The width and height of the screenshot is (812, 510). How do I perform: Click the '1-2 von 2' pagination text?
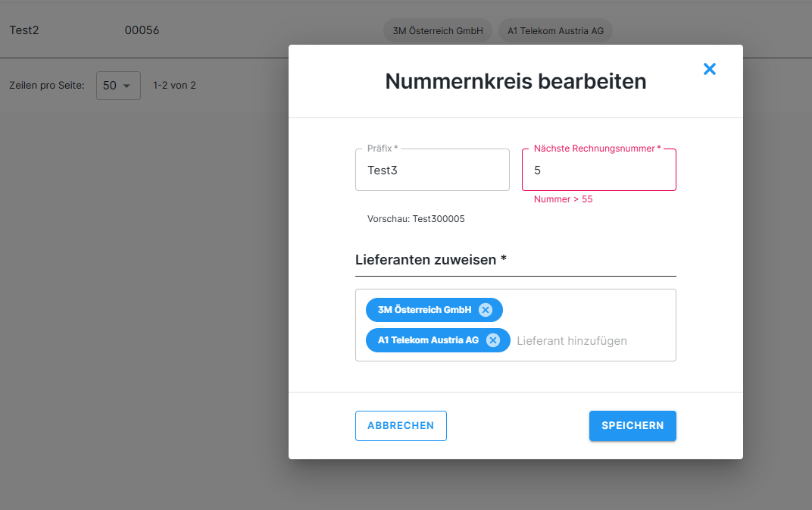point(174,86)
